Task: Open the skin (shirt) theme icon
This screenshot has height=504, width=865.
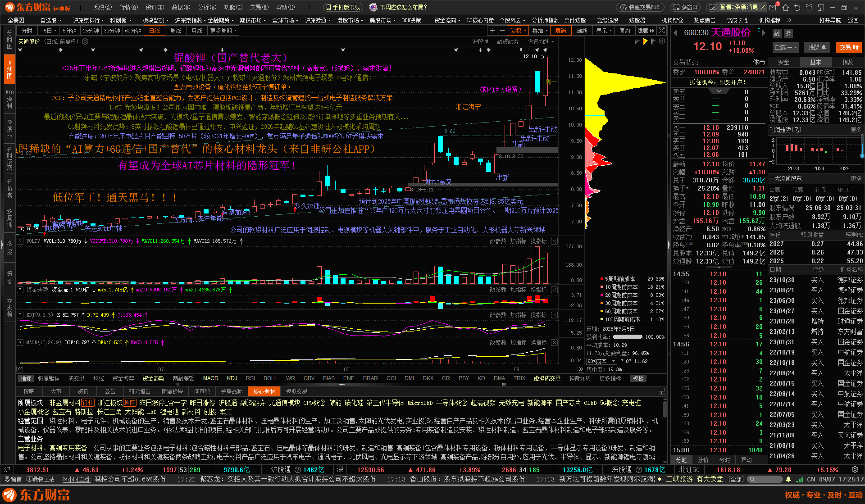Action: click(x=809, y=8)
